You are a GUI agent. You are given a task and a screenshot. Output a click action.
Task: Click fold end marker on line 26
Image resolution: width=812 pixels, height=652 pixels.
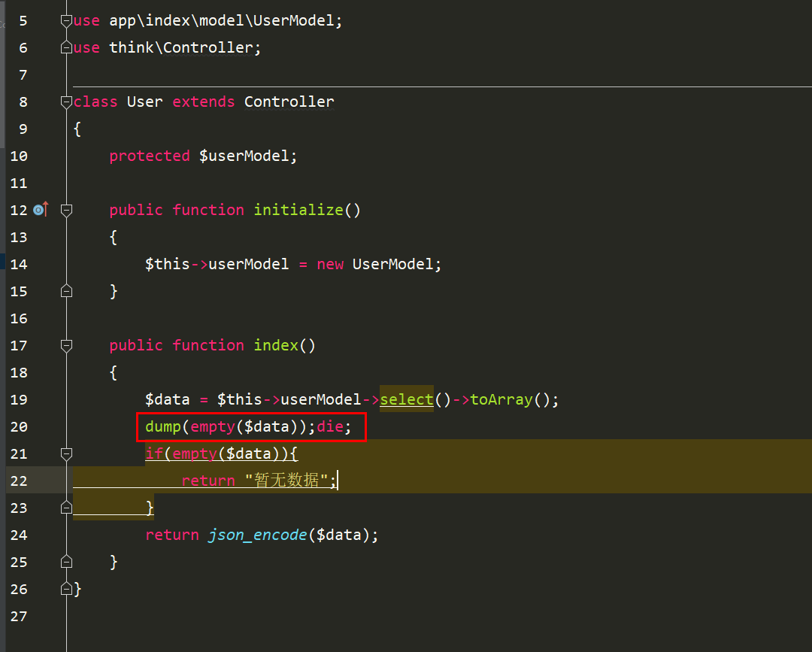[66, 589]
